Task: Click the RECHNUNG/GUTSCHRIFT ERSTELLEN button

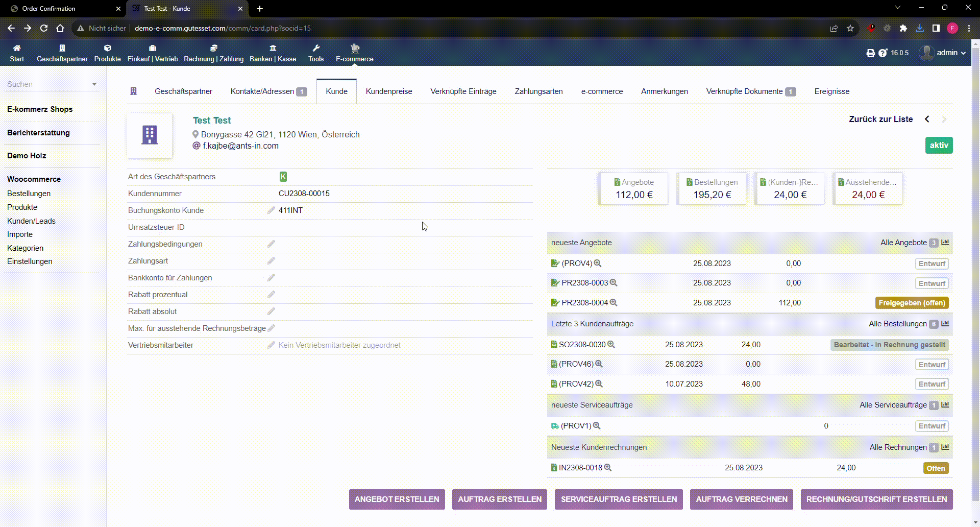Action: pyautogui.click(x=877, y=499)
